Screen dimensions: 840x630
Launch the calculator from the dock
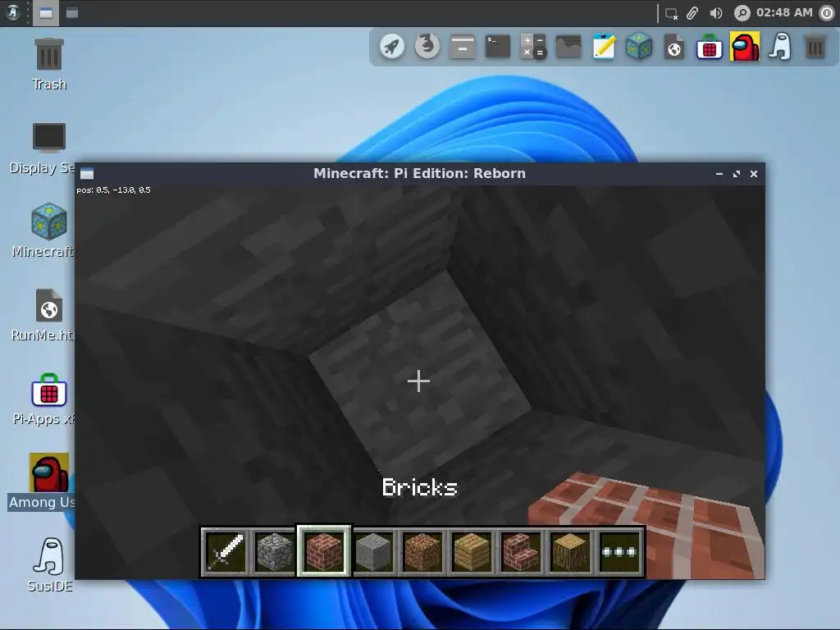533,47
